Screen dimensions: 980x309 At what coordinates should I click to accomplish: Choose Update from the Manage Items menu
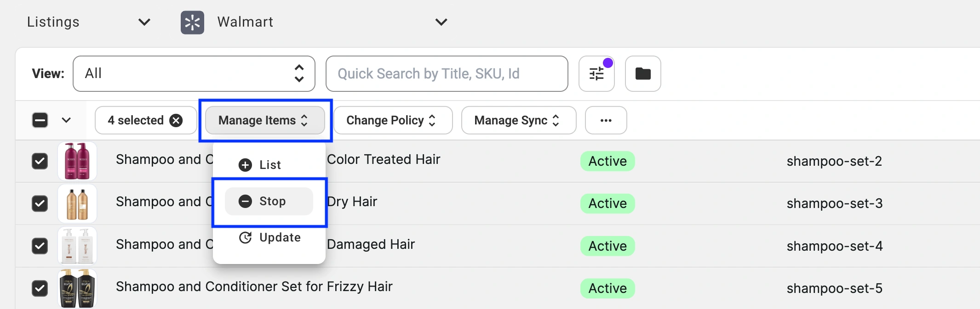(279, 237)
